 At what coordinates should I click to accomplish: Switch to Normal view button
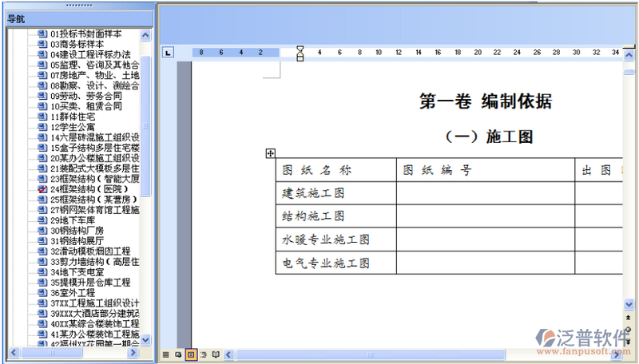coord(165,354)
